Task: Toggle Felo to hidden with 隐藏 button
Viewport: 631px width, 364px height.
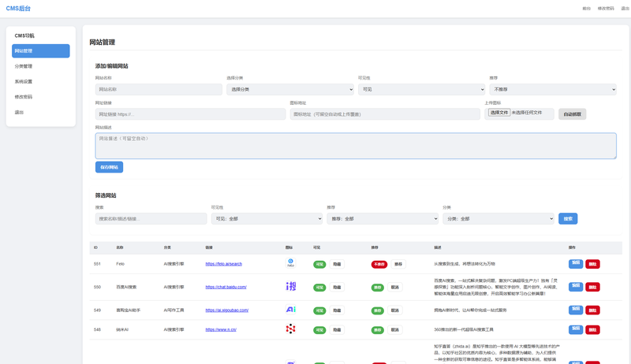Action: (x=337, y=265)
